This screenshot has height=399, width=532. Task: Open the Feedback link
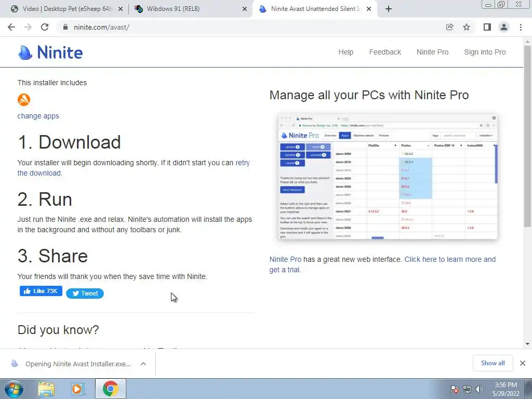click(x=385, y=52)
